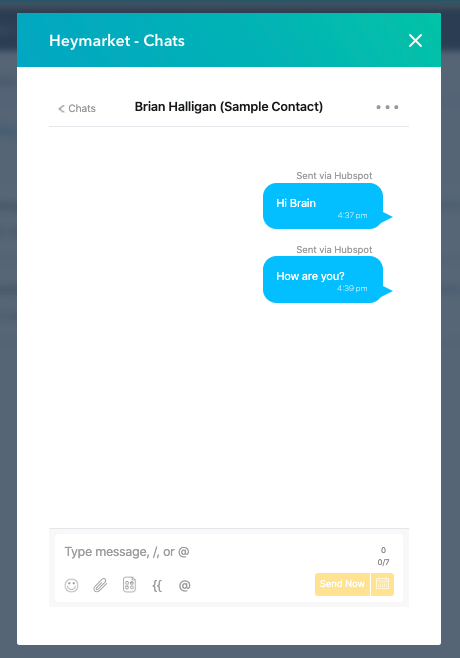Open message templates icon
This screenshot has width=460, height=658.
[x=129, y=585]
